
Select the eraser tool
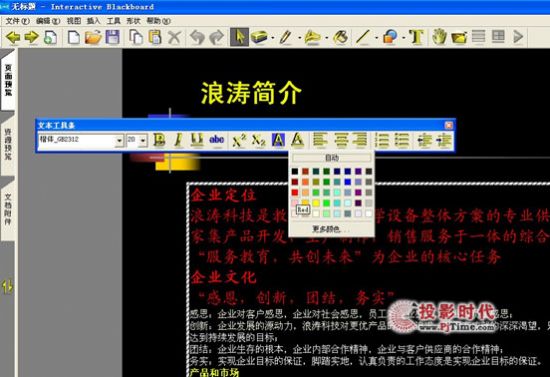click(259, 37)
